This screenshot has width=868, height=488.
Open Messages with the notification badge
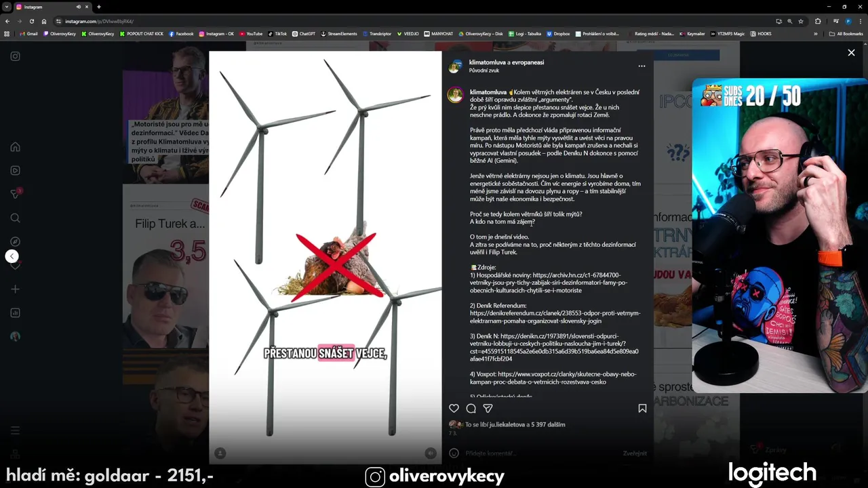tap(15, 194)
